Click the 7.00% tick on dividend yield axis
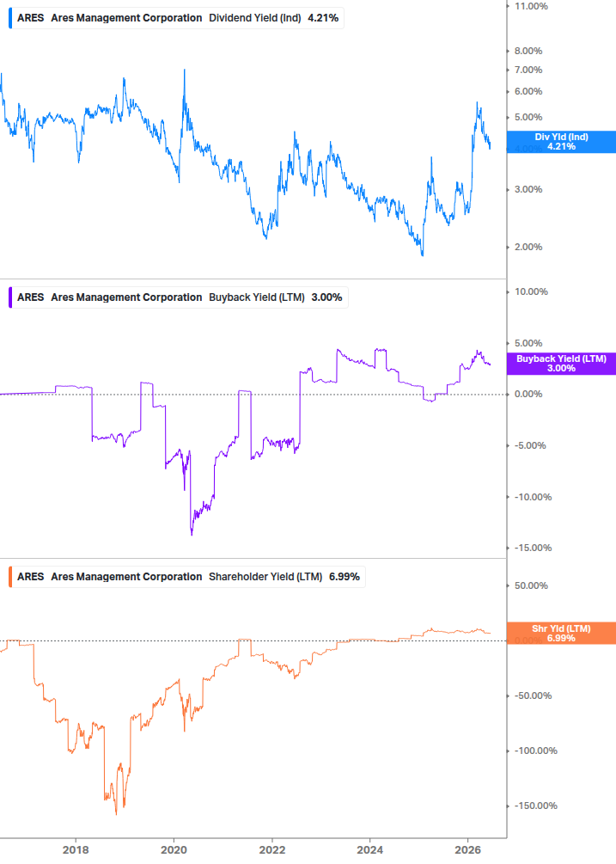The width and height of the screenshot is (616, 864). pos(528,70)
